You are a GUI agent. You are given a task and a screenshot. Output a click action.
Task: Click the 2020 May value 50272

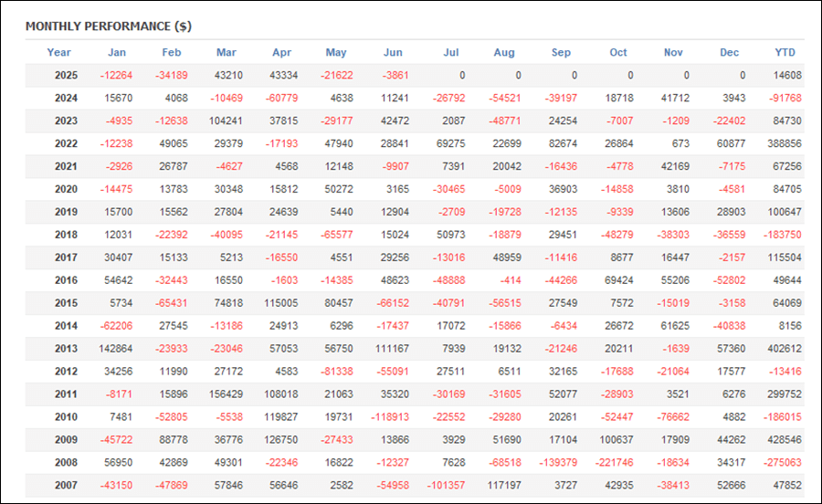[x=339, y=189]
